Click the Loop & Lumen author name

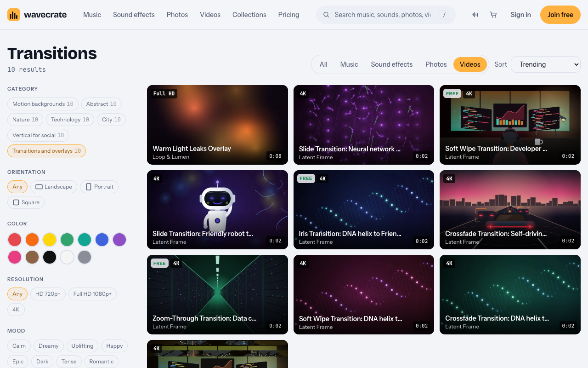[171, 157]
